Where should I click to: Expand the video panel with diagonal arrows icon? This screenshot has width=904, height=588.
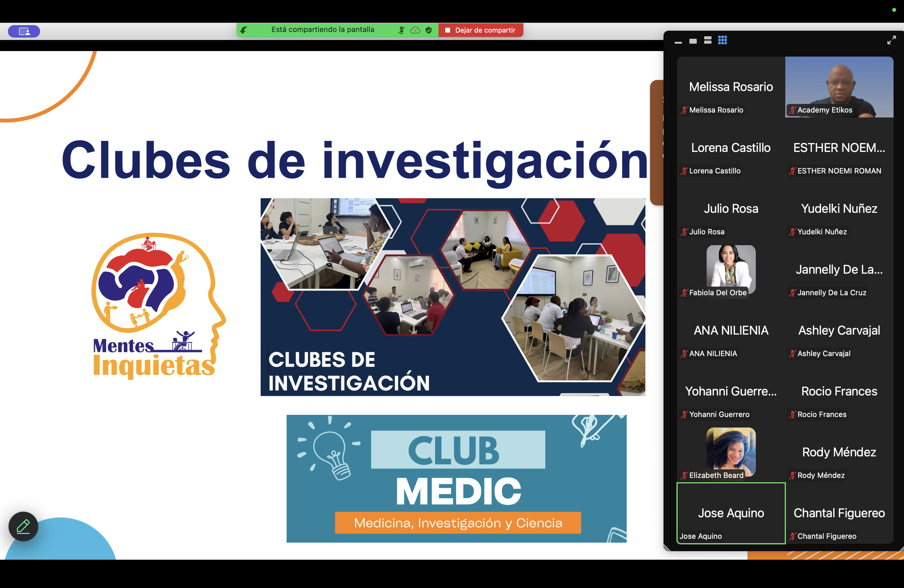point(891,40)
